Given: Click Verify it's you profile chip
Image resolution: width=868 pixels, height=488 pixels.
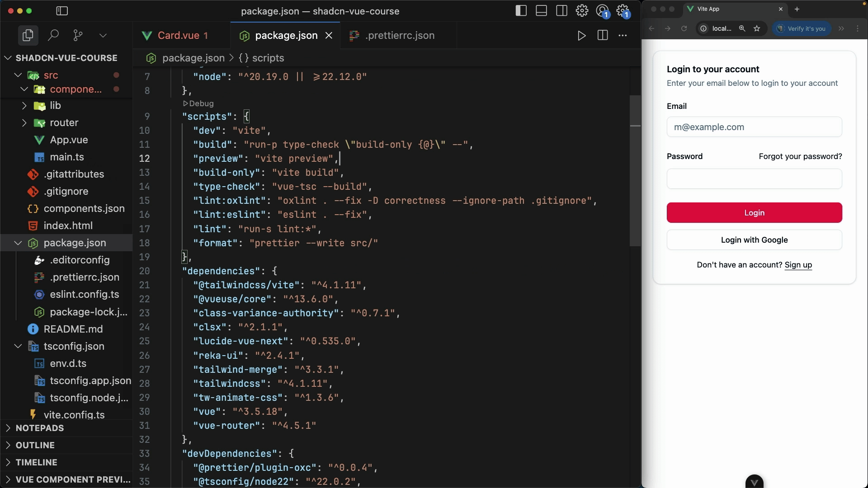Looking at the screenshot, I should [801, 28].
